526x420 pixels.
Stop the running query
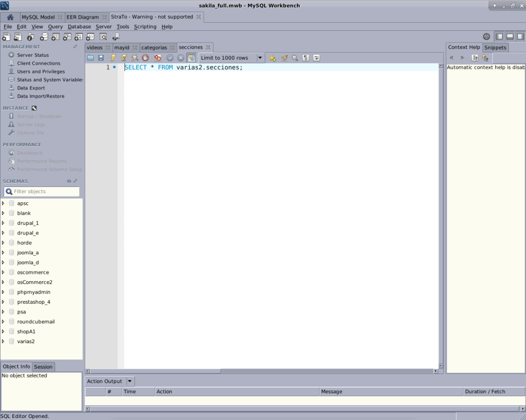click(x=145, y=58)
